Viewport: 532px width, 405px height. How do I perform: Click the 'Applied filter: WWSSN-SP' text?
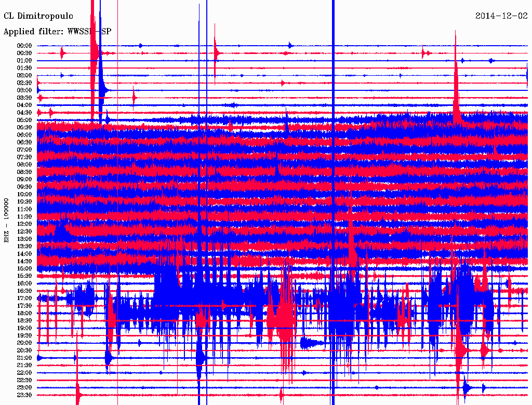[57, 32]
